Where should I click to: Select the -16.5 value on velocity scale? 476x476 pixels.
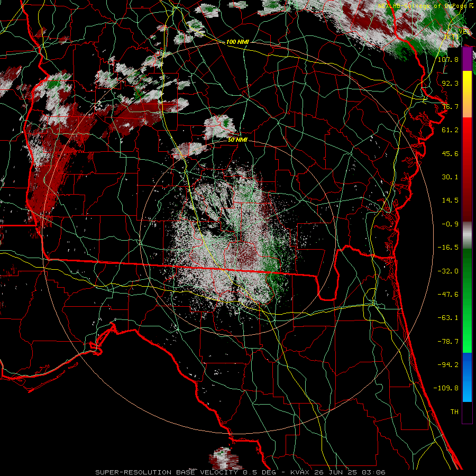tap(448, 248)
